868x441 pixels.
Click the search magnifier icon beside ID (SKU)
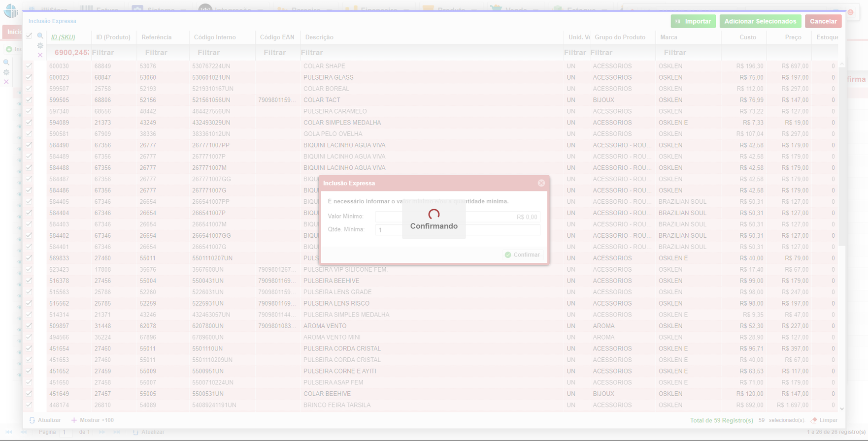pyautogui.click(x=40, y=36)
